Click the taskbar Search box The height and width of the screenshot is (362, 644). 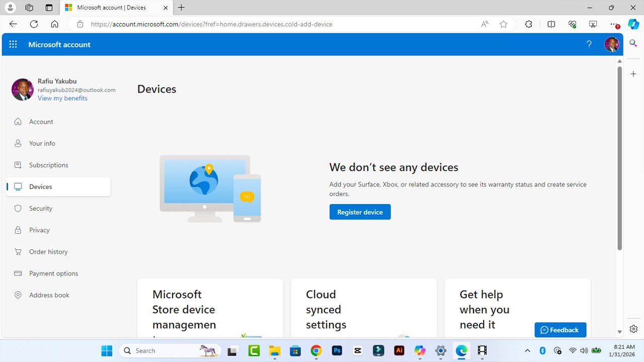point(170,350)
